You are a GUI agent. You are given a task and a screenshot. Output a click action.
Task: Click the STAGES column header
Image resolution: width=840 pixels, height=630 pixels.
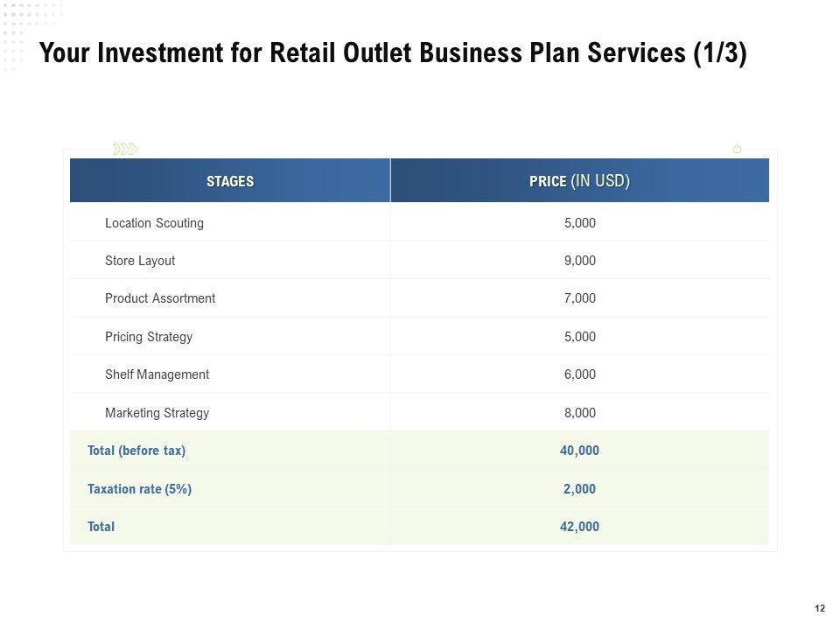click(230, 182)
